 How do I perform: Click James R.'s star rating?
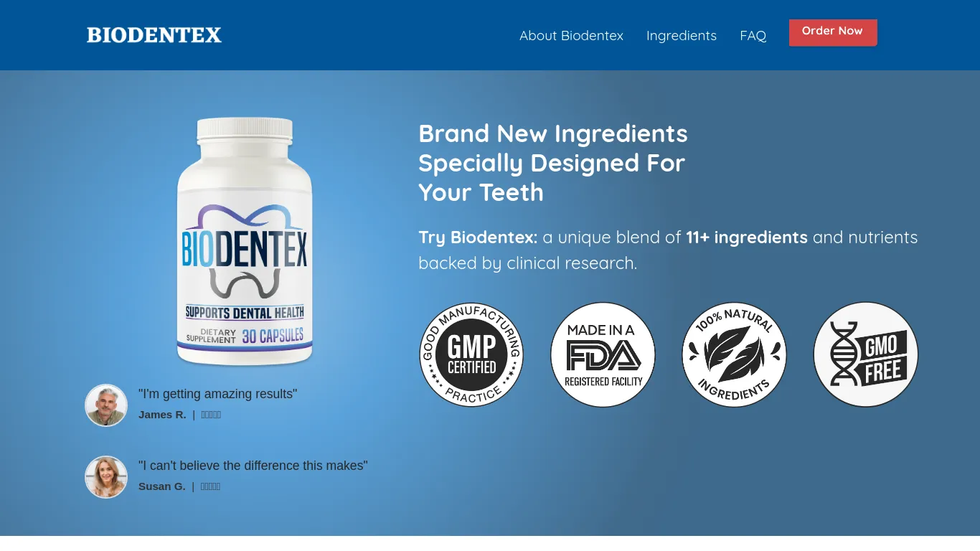click(211, 415)
